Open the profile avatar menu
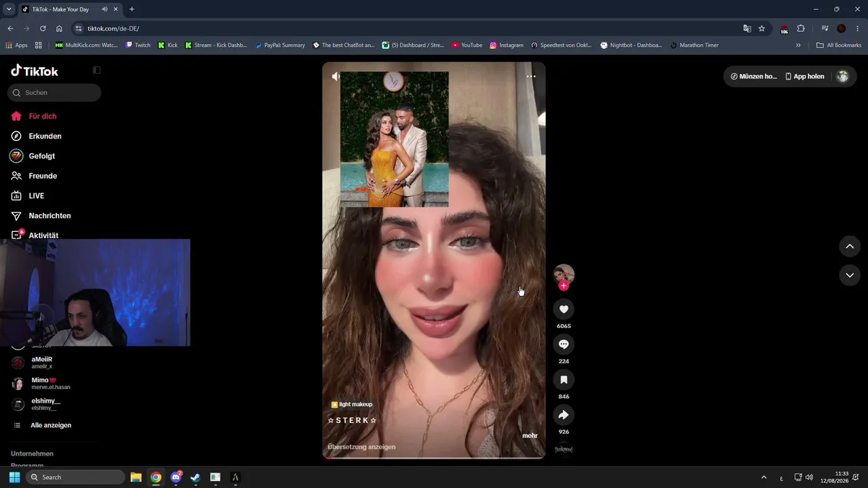 tap(843, 77)
